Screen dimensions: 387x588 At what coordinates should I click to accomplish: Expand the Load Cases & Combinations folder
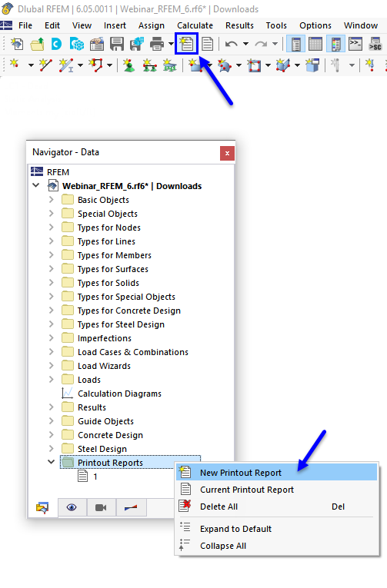(x=52, y=352)
